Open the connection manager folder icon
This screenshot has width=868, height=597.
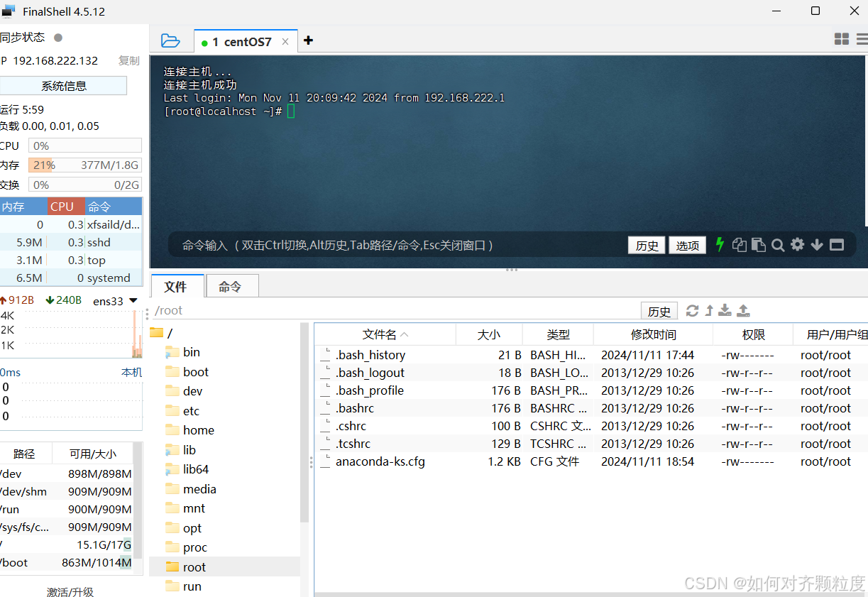[x=170, y=40]
